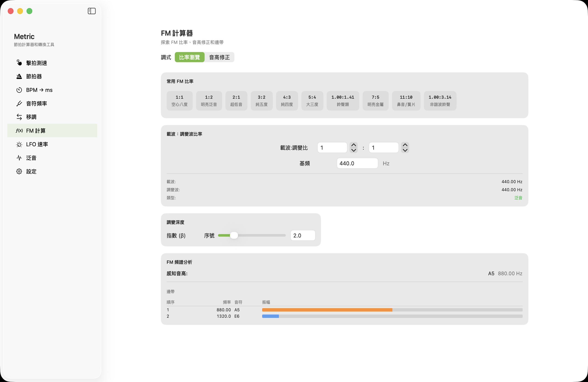The width and height of the screenshot is (588, 382).
Task: Switch to the 音高修正 mode tab
Action: coord(219,57)
